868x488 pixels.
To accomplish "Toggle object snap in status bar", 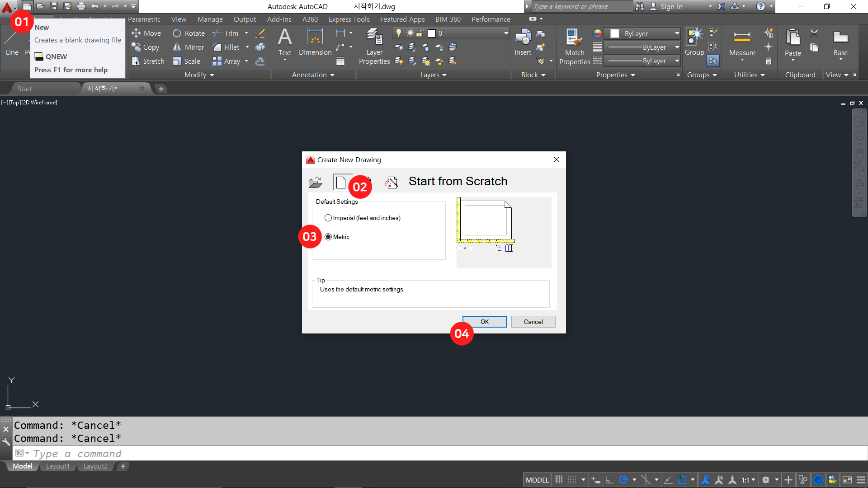I will [682, 480].
